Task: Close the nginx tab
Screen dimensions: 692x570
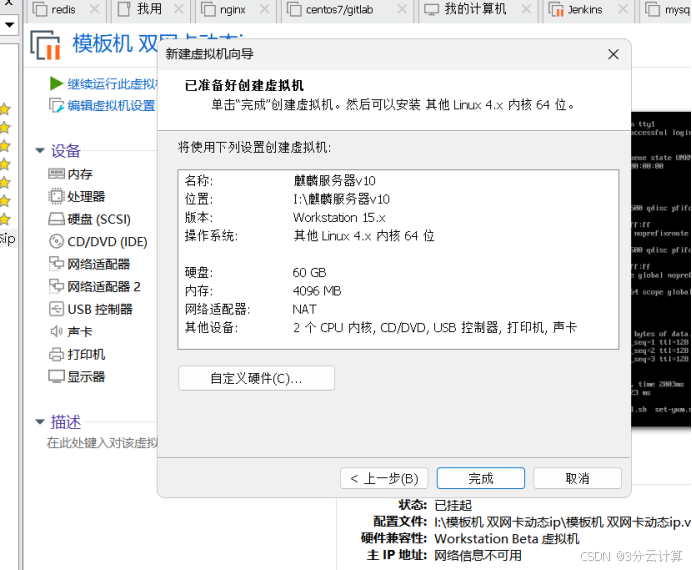Action: [264, 9]
